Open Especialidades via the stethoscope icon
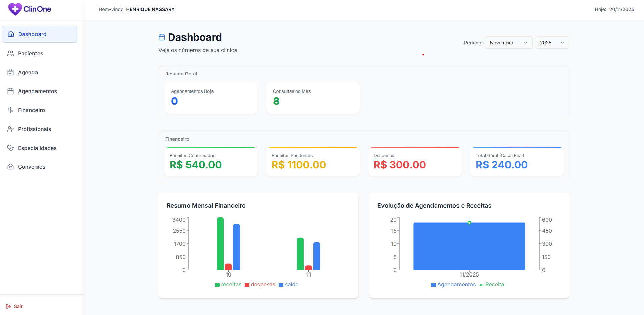644x315 pixels. pyautogui.click(x=10, y=148)
